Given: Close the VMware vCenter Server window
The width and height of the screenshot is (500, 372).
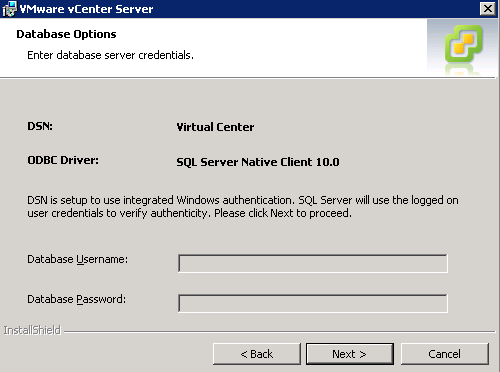Looking at the screenshot, I should [487, 9].
